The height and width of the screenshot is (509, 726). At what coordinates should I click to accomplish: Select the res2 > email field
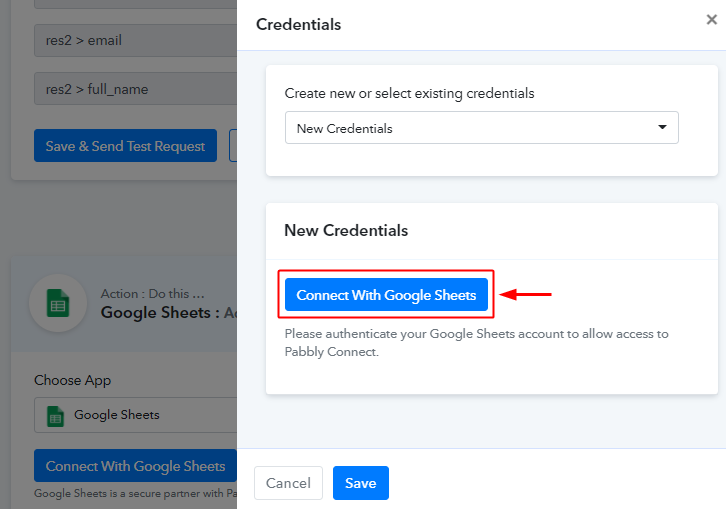pos(136,40)
